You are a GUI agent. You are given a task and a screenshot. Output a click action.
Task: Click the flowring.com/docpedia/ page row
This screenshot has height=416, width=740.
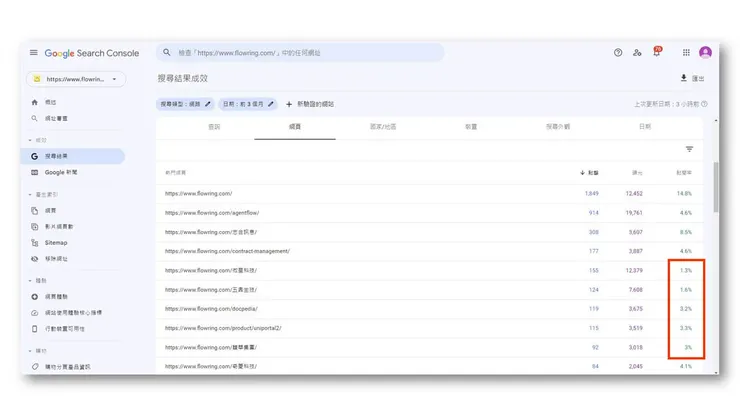point(429,309)
